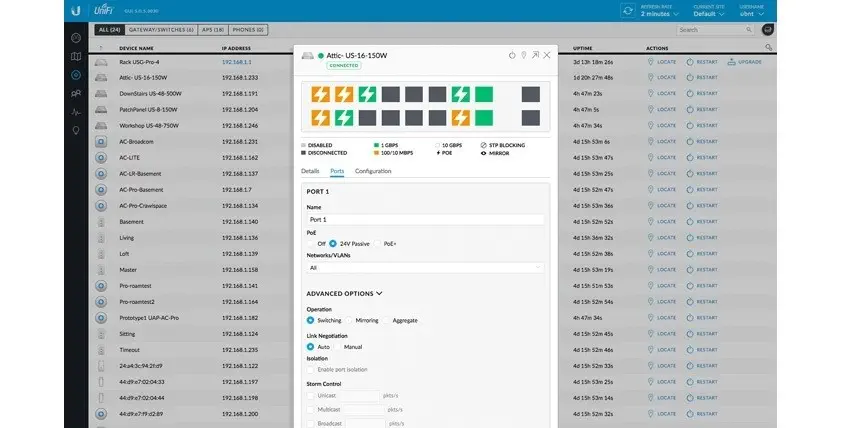Image resolution: width=844 pixels, height=428 pixels.
Task: Pop out the Attic device panel
Action: pos(535,55)
